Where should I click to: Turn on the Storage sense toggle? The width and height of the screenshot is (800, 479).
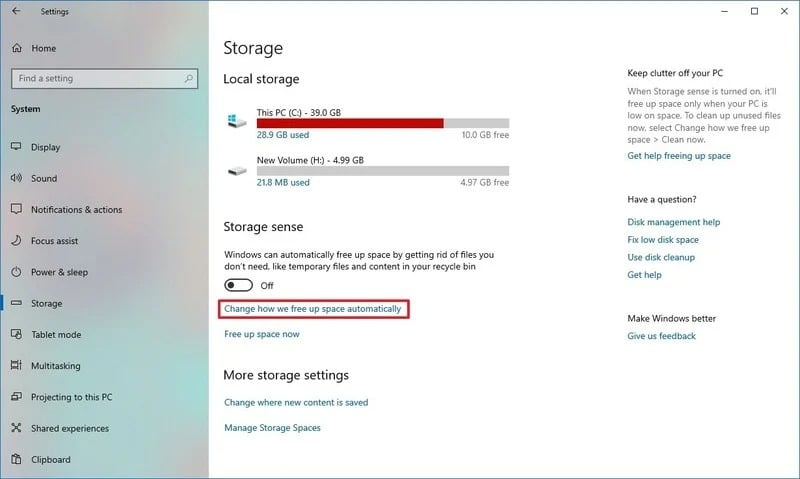click(x=238, y=285)
